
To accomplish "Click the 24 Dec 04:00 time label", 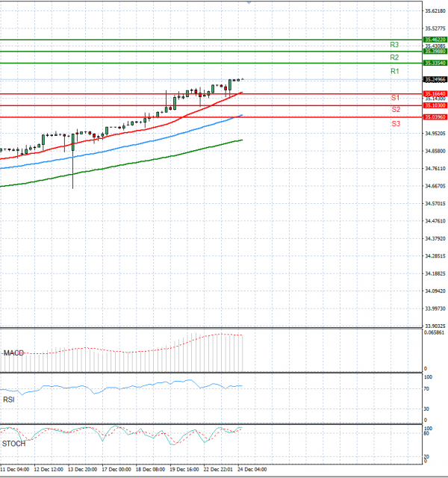I will click(x=252, y=470).
